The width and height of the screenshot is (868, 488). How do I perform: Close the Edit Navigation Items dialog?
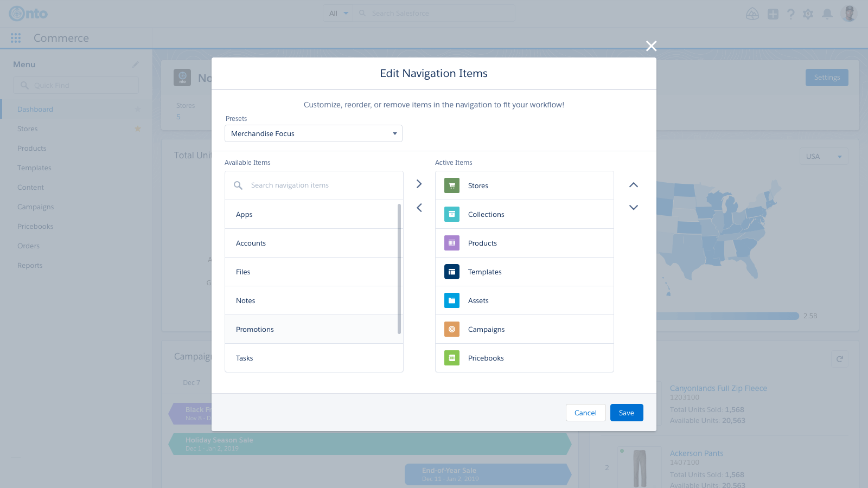tap(651, 46)
